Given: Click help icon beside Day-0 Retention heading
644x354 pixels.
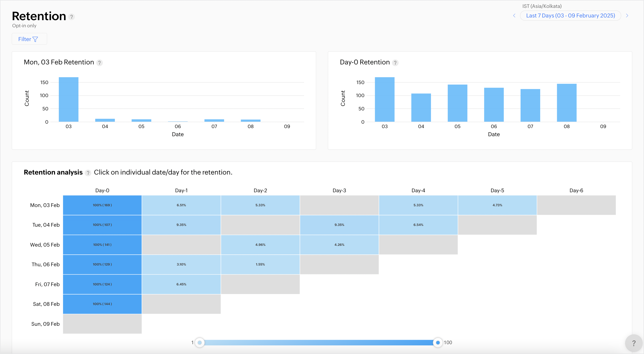Looking at the screenshot, I should (395, 63).
